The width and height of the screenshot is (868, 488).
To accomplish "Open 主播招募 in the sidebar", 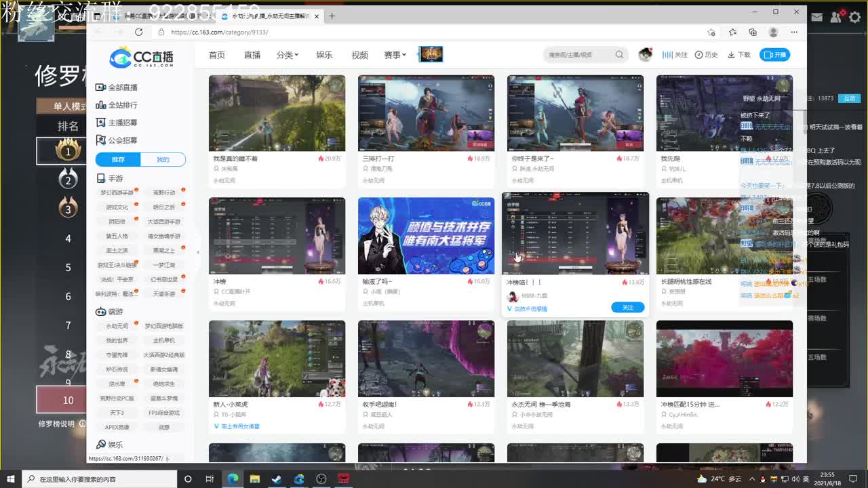I will click(x=117, y=123).
